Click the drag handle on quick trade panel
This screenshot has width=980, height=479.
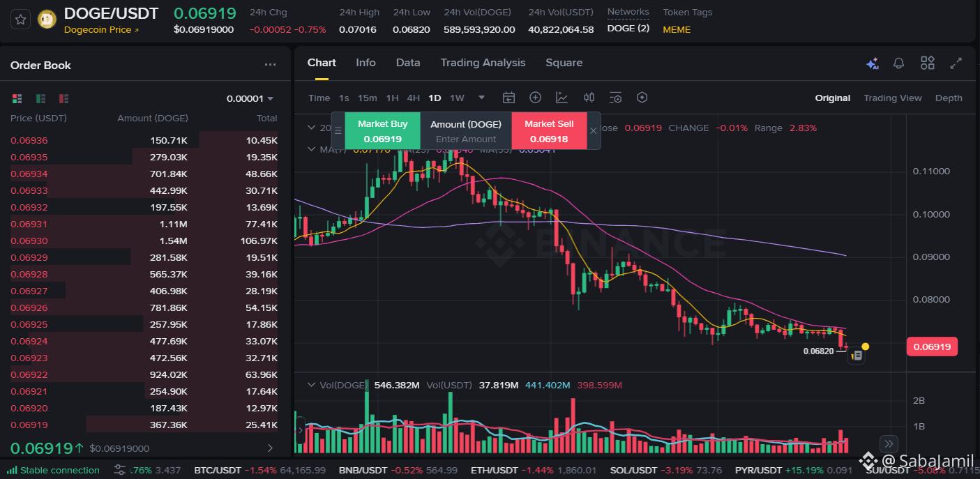point(338,131)
